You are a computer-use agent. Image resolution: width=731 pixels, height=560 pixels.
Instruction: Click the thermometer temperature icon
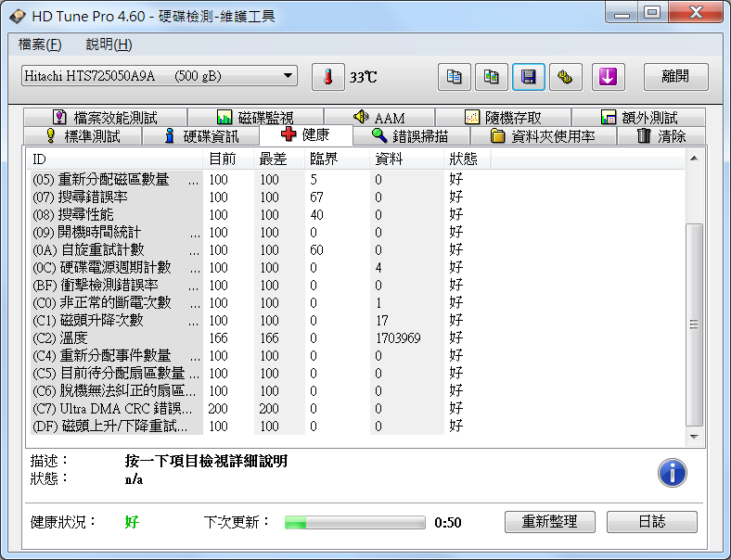328,77
